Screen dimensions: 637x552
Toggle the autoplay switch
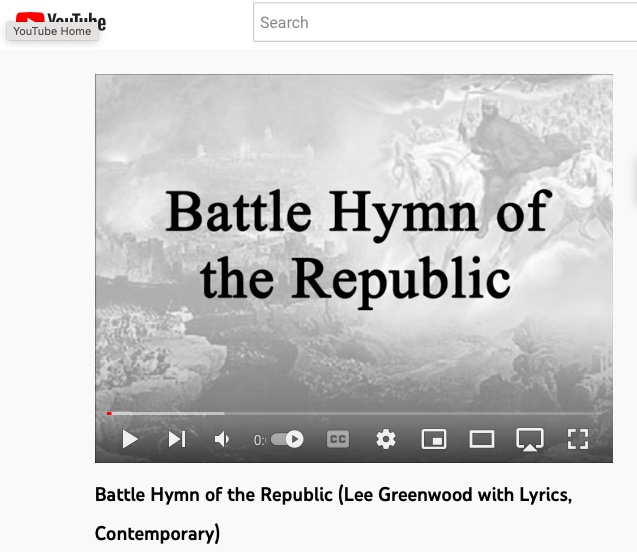(288, 439)
